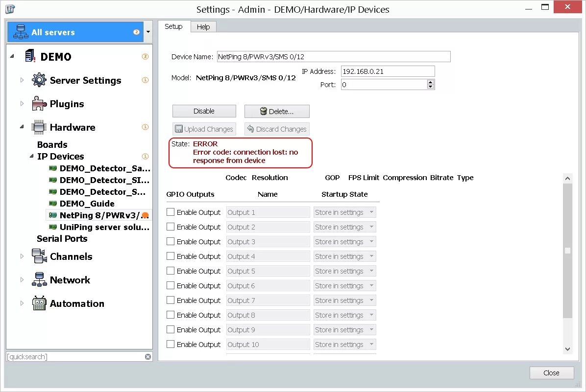Check the Enable Output box for Output 5
Image resolution: width=586 pixels, height=392 pixels.
click(170, 271)
